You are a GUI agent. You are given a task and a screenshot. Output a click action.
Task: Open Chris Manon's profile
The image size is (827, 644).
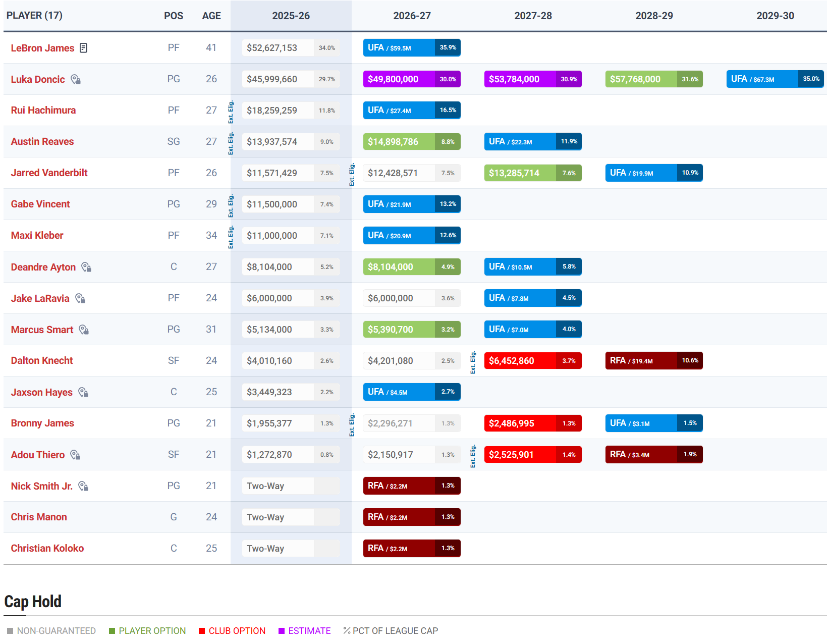39,517
